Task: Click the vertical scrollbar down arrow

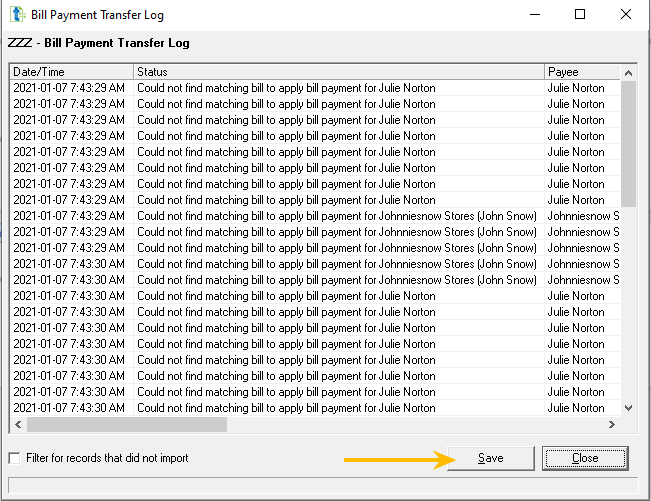Action: [629, 408]
